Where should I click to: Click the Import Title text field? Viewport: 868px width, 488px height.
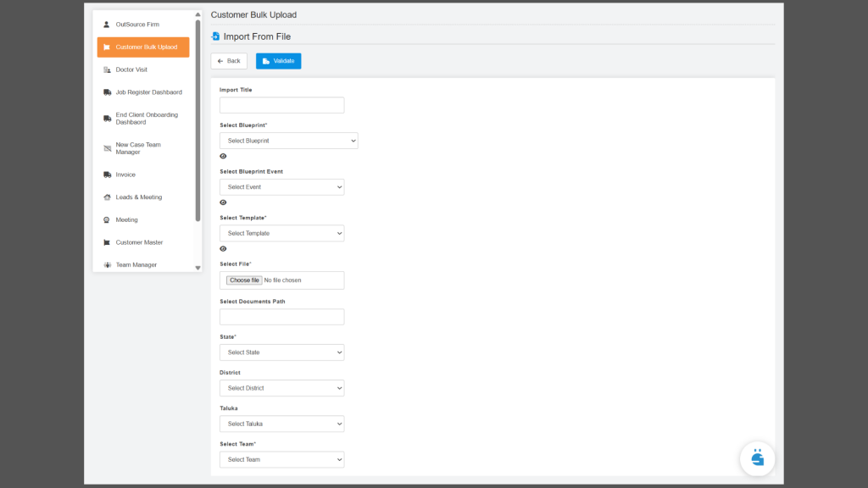pos(281,105)
